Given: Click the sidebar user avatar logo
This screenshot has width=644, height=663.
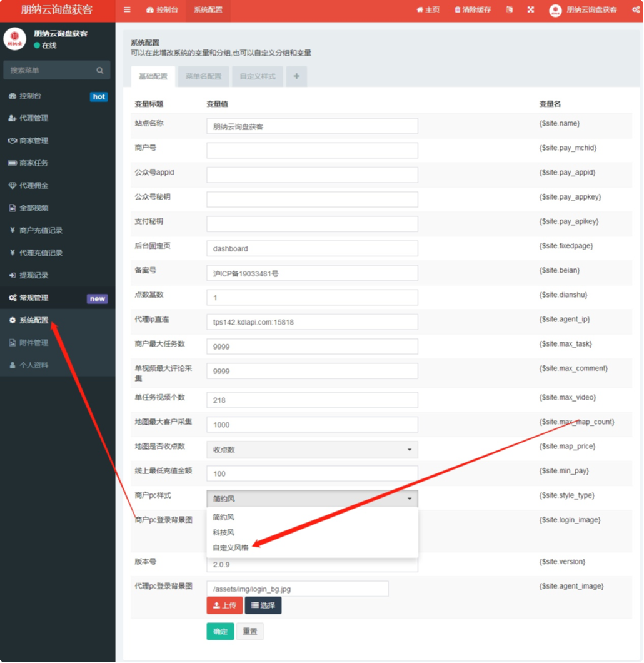Looking at the screenshot, I should click(x=15, y=39).
